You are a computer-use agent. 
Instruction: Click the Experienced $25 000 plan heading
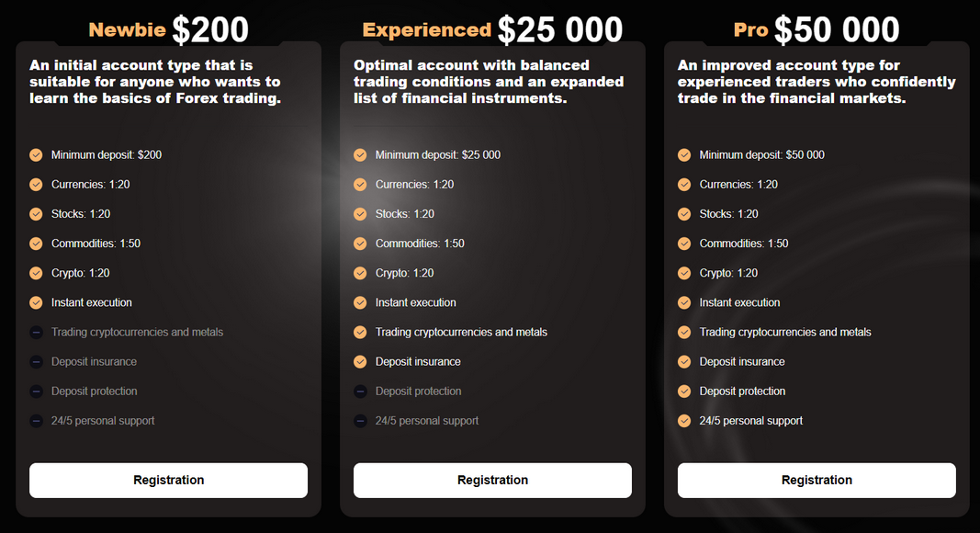(x=492, y=30)
